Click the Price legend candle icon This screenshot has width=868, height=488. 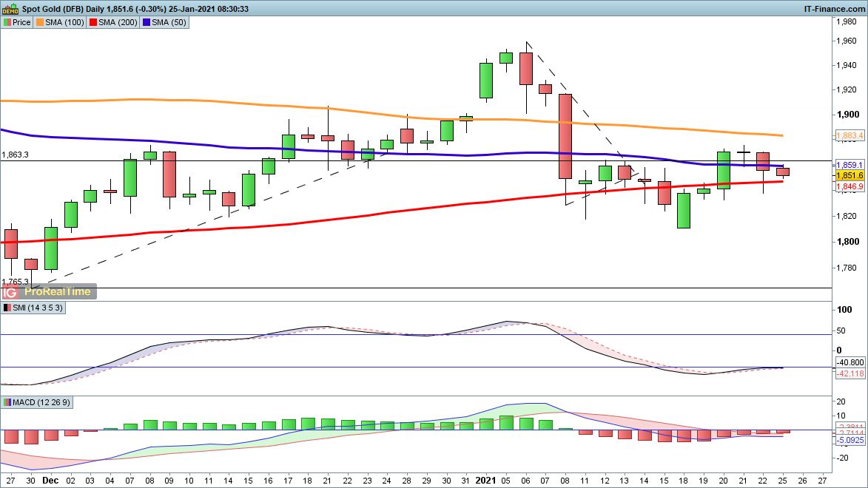pos(7,23)
